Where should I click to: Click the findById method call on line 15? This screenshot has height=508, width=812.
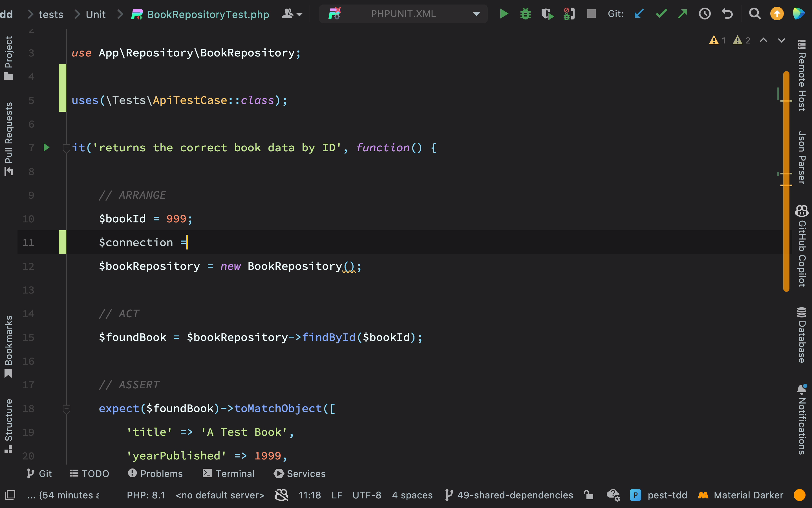[x=329, y=337]
